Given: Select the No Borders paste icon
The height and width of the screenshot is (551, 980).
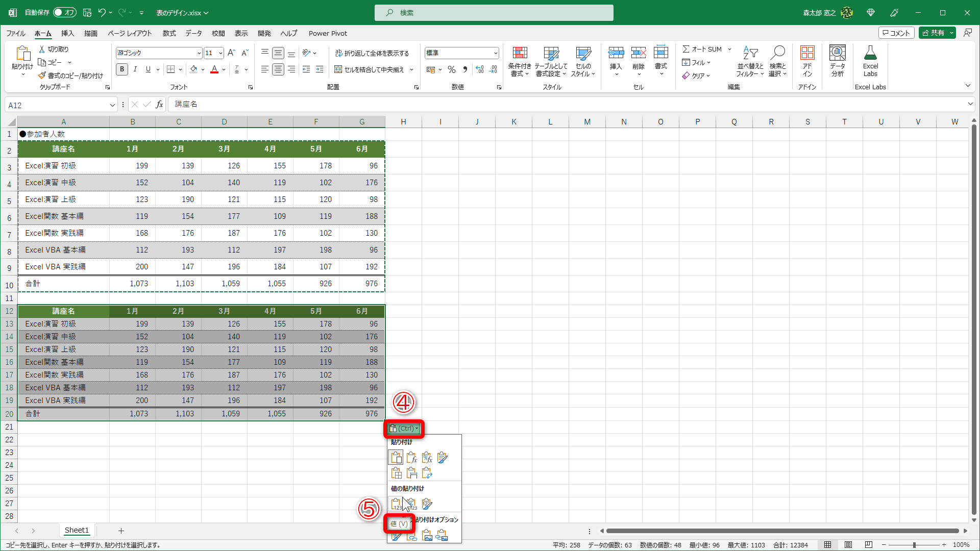Looking at the screenshot, I should pos(396,473).
